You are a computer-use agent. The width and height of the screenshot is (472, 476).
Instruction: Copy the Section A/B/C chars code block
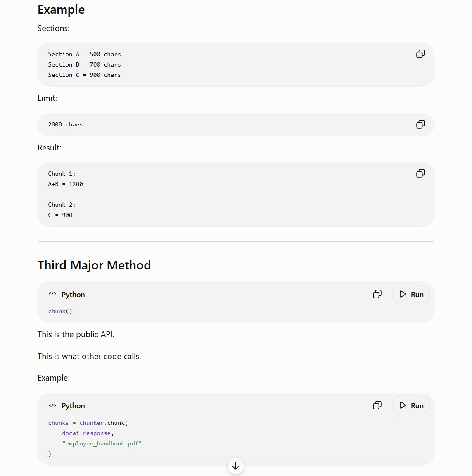pos(420,54)
